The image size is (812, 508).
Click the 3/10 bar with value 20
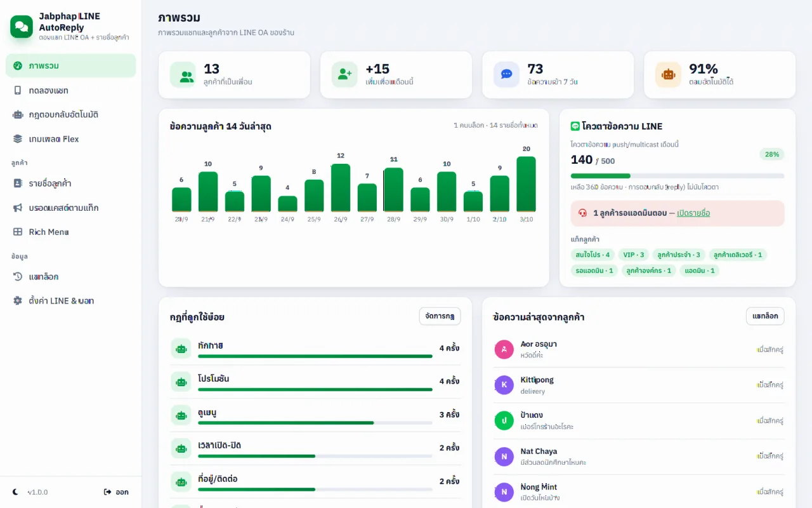tap(526, 184)
